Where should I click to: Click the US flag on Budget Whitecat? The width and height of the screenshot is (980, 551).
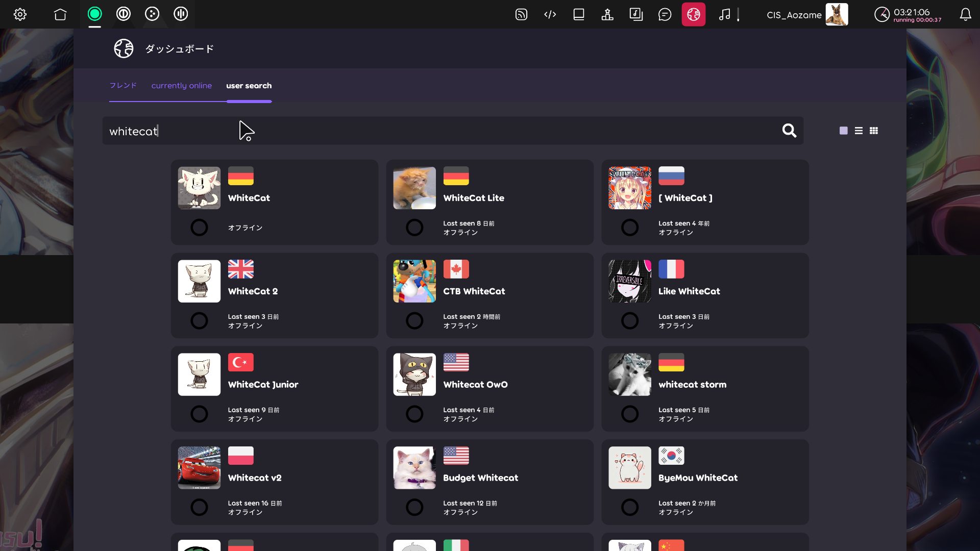(456, 456)
